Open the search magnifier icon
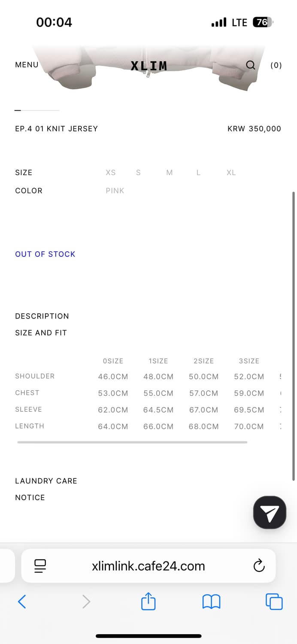 tap(251, 65)
